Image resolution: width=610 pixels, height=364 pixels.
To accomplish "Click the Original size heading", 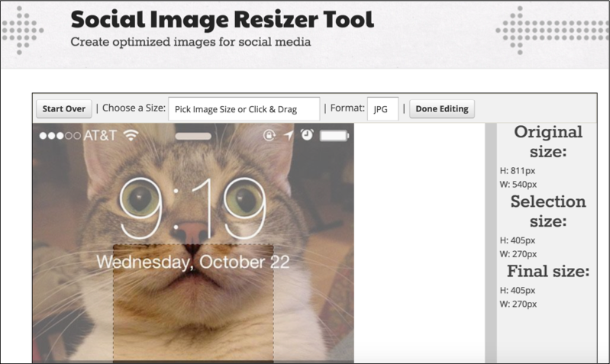I will coord(548,142).
